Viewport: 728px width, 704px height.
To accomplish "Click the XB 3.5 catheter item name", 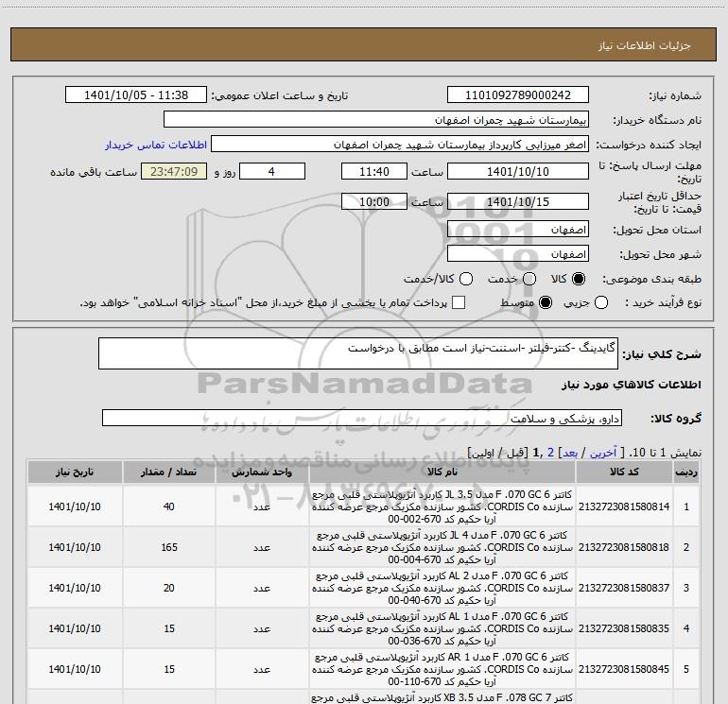I will (442, 698).
